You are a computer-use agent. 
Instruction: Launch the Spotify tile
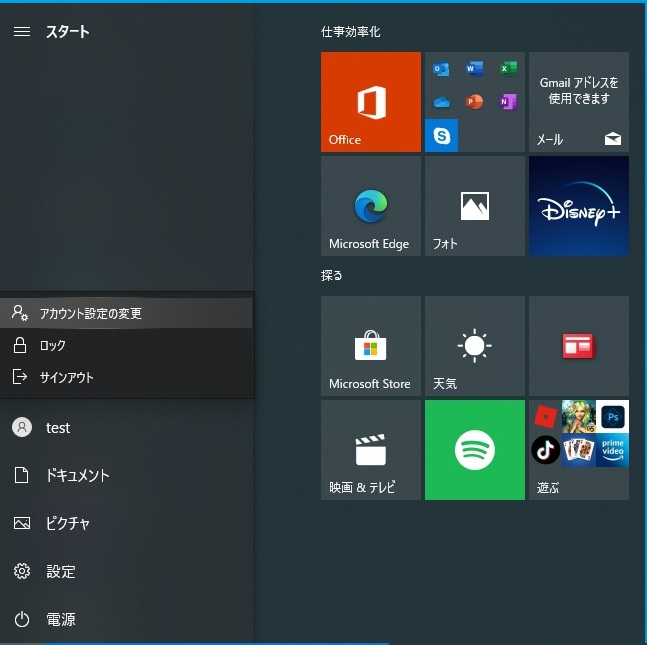click(475, 450)
